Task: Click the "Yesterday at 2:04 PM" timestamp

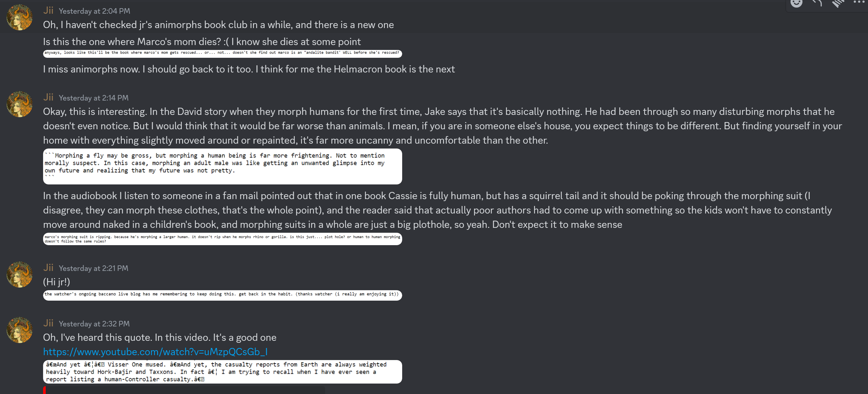Action: (94, 11)
